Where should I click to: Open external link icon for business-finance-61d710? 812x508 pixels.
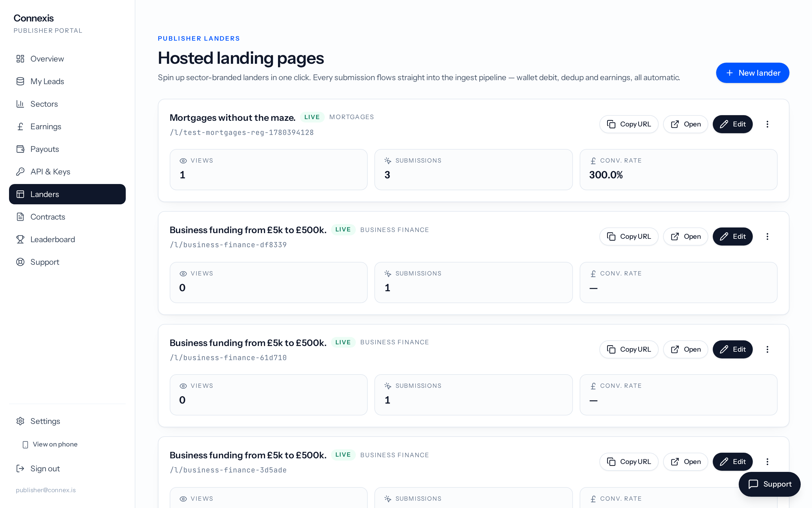(x=675, y=349)
